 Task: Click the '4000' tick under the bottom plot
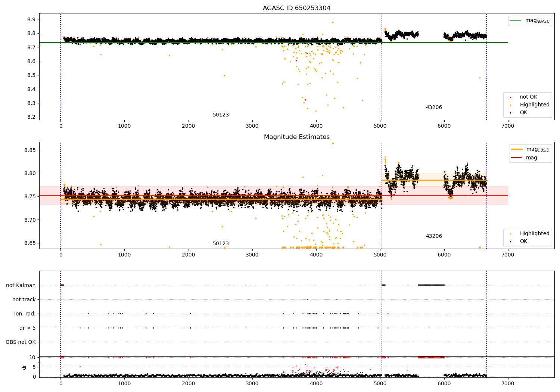click(316, 383)
